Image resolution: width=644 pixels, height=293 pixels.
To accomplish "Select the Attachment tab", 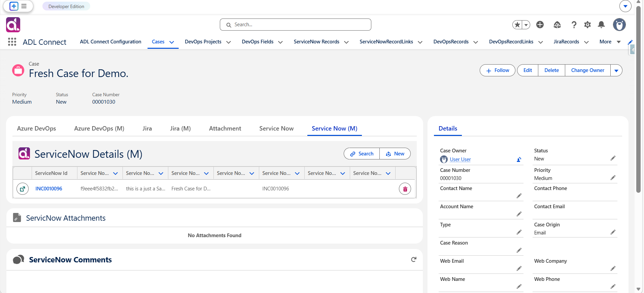I will click(225, 129).
